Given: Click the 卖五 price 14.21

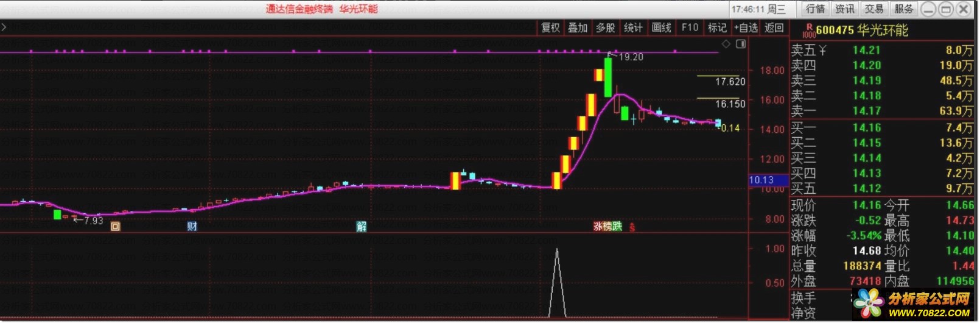Looking at the screenshot, I should (x=867, y=50).
